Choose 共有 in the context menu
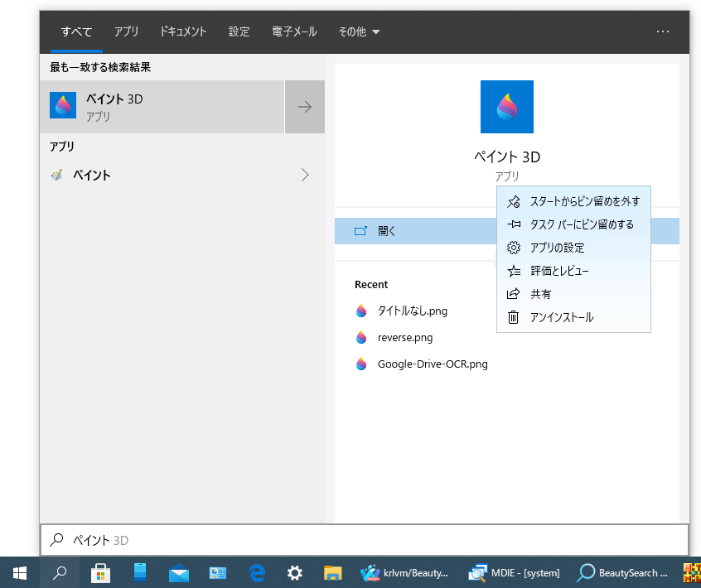 pos(573,294)
